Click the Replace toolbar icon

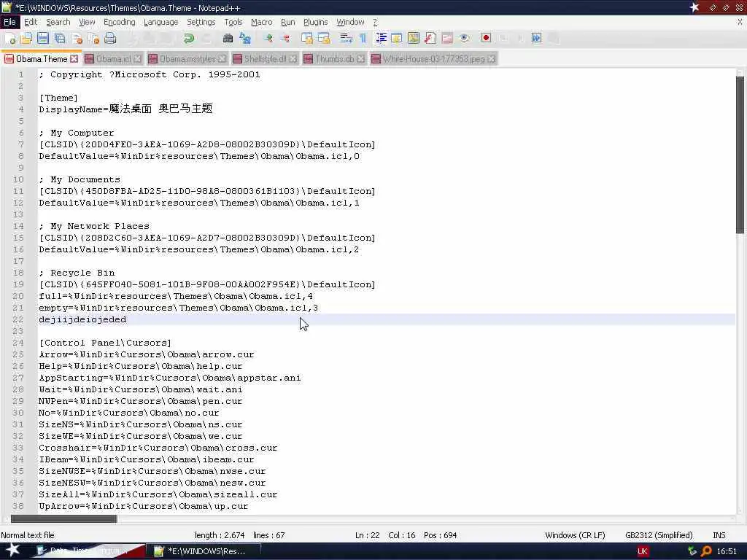click(245, 39)
